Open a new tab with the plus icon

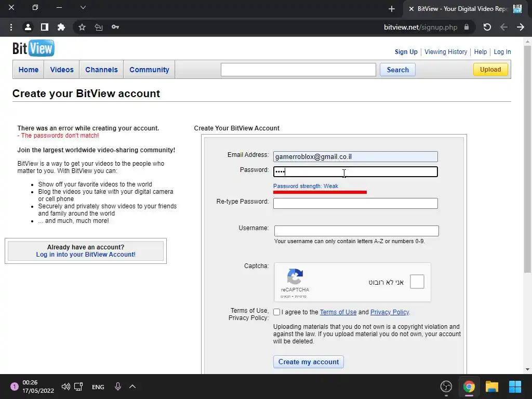click(x=392, y=9)
